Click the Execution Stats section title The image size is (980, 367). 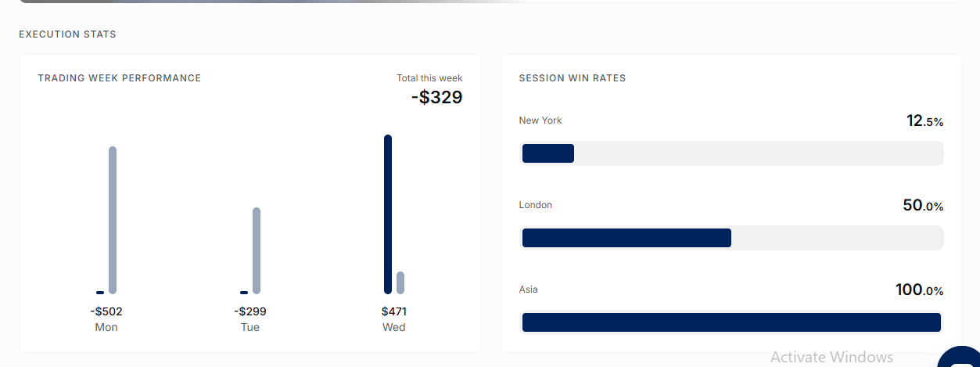point(67,34)
